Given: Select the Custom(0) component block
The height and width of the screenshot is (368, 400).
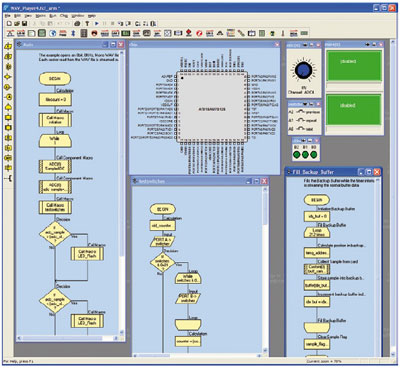Looking at the screenshot, I should [x=317, y=269].
